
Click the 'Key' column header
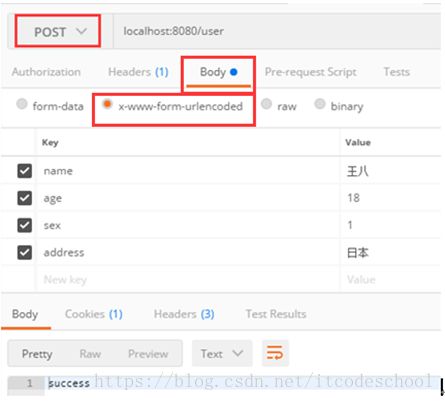click(x=50, y=143)
